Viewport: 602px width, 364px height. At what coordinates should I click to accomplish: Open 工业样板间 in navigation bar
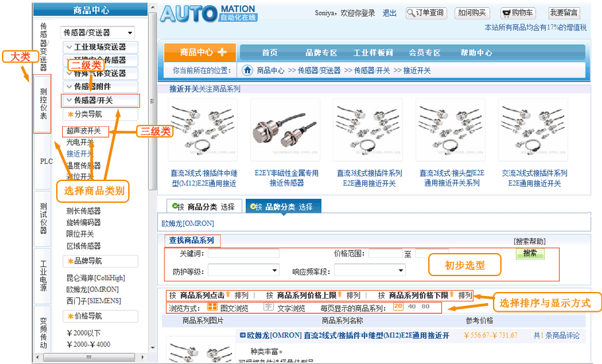pyautogui.click(x=373, y=53)
